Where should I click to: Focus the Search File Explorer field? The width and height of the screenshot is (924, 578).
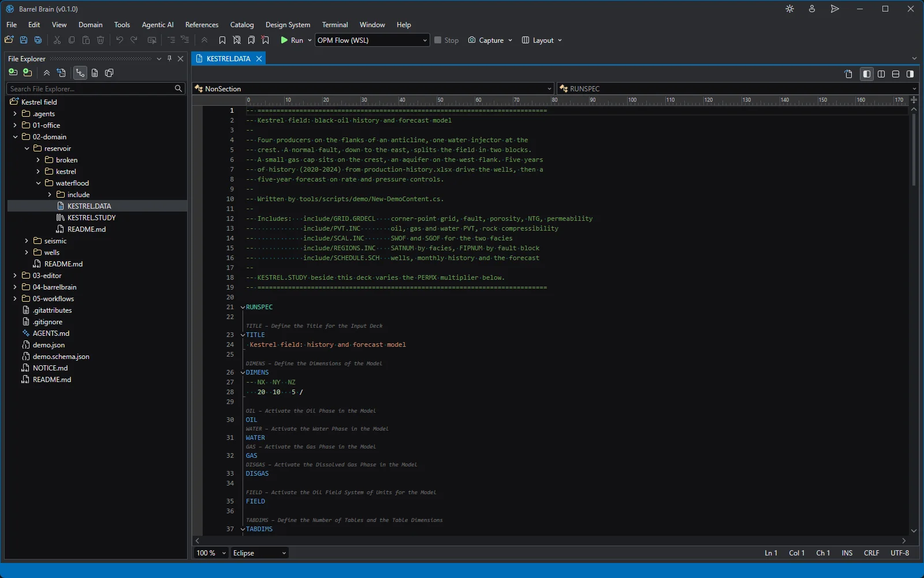click(x=96, y=88)
